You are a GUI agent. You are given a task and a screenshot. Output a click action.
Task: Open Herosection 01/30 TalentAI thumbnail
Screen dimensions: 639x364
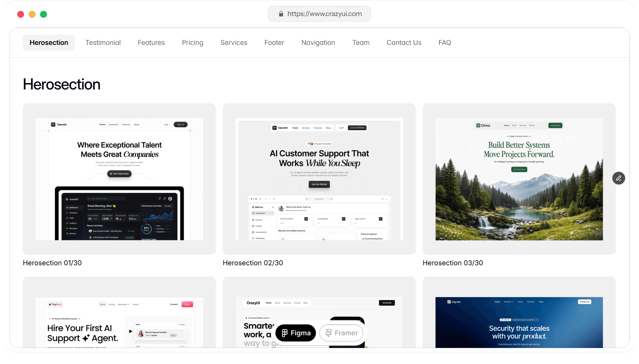pos(119,179)
